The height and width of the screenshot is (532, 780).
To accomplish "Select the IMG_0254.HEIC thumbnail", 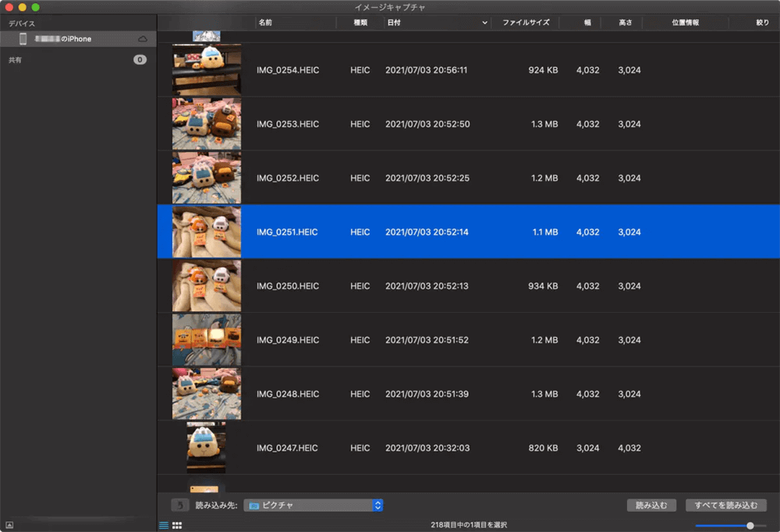I will tap(207, 69).
